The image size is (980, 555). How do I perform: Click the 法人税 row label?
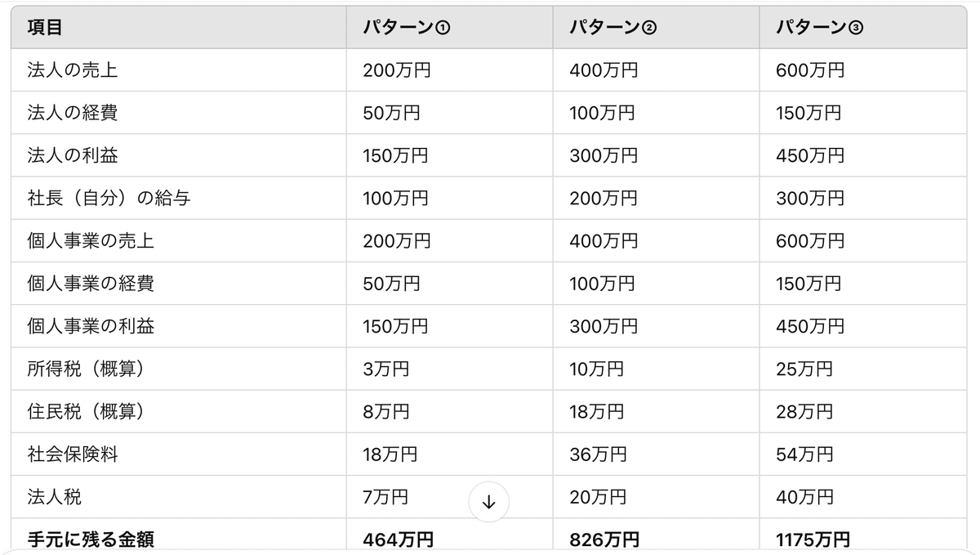[54, 496]
